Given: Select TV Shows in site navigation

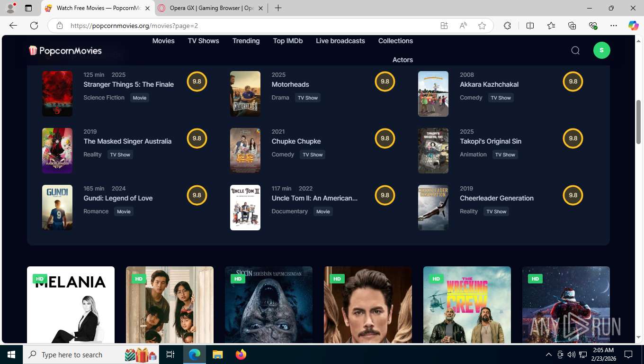Looking at the screenshot, I should coord(204,41).
